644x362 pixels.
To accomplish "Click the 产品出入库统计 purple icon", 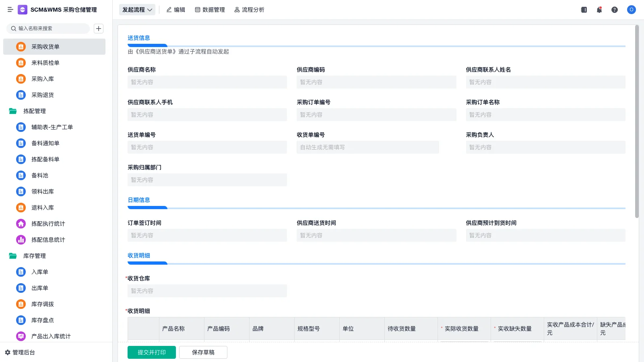I will [x=21, y=336].
